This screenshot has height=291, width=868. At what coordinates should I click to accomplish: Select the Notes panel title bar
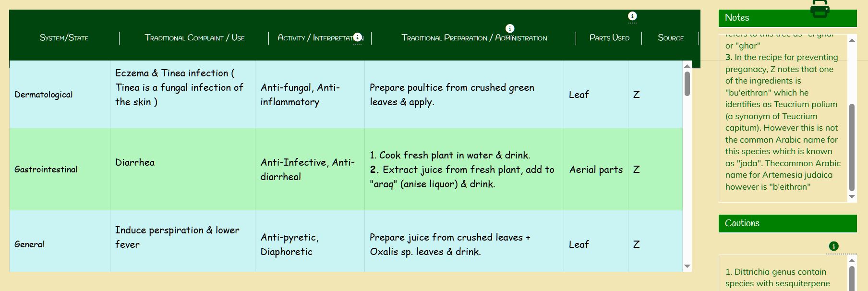tap(787, 18)
